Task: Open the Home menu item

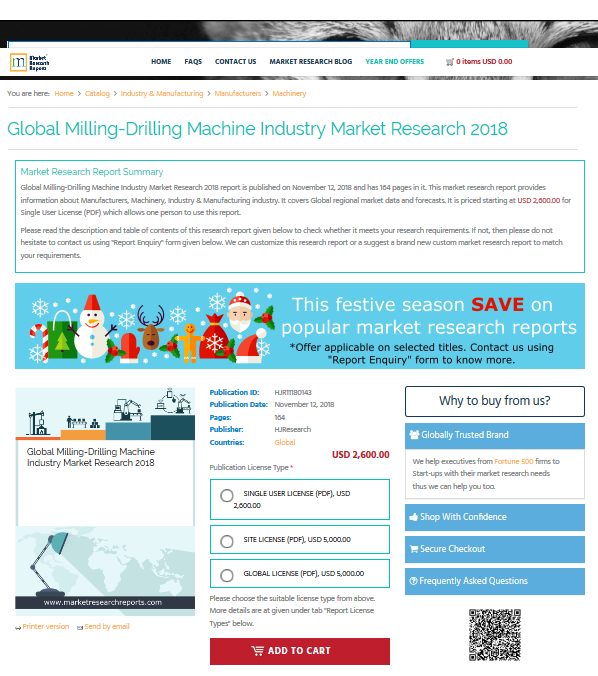Action: [161, 62]
